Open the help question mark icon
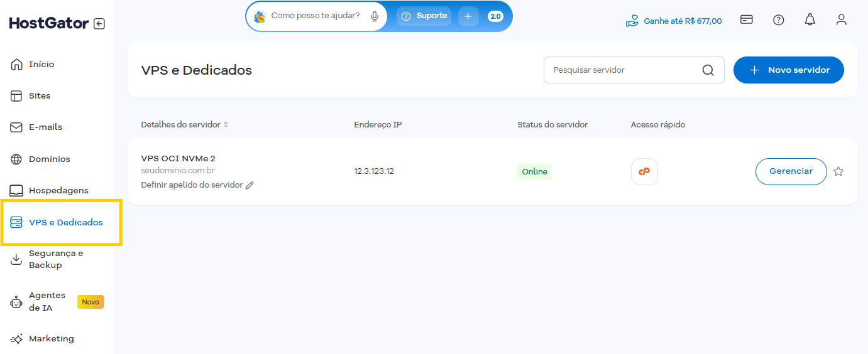 click(779, 19)
